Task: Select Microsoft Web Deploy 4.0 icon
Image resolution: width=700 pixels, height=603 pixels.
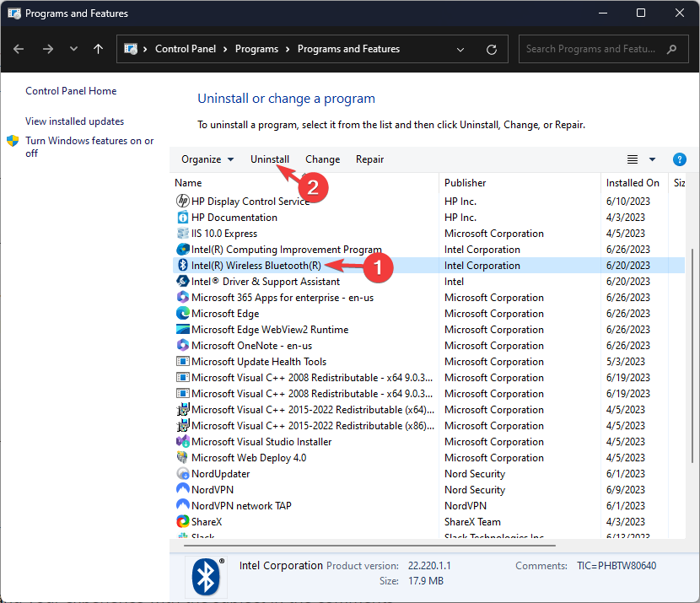Action: (x=182, y=457)
